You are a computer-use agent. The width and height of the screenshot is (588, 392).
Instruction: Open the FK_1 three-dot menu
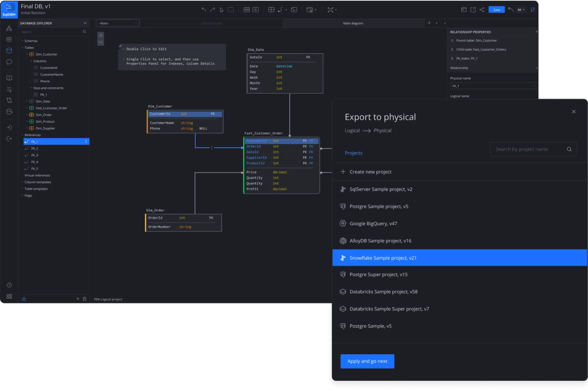pos(86,142)
